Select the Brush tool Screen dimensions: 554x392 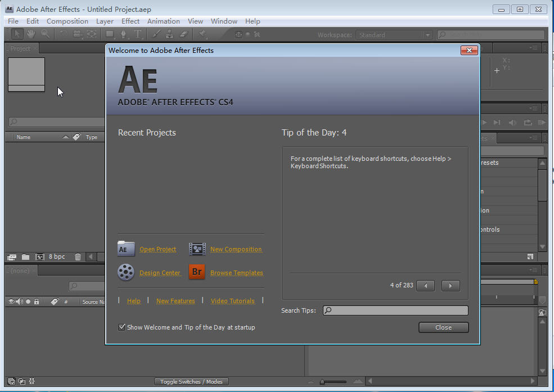pos(156,34)
